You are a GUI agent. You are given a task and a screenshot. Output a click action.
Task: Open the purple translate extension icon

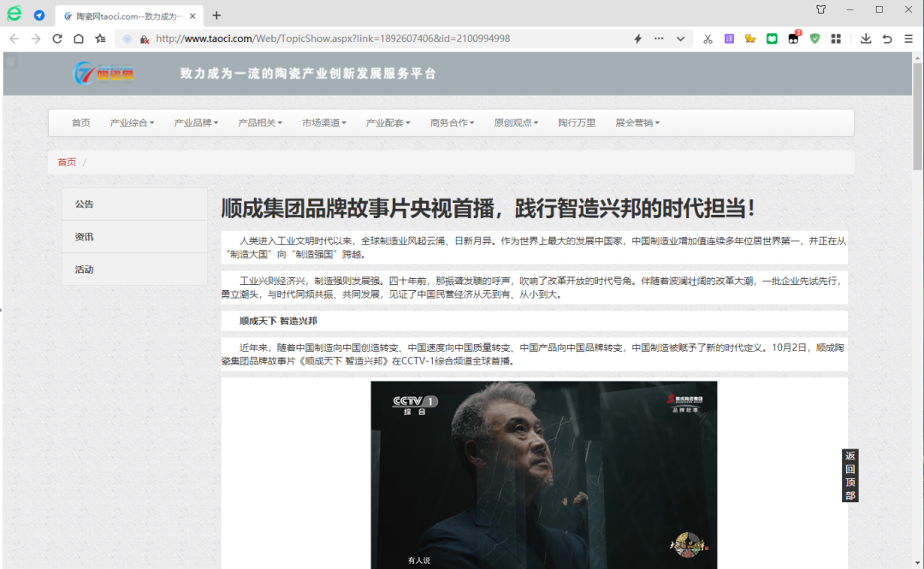(729, 39)
